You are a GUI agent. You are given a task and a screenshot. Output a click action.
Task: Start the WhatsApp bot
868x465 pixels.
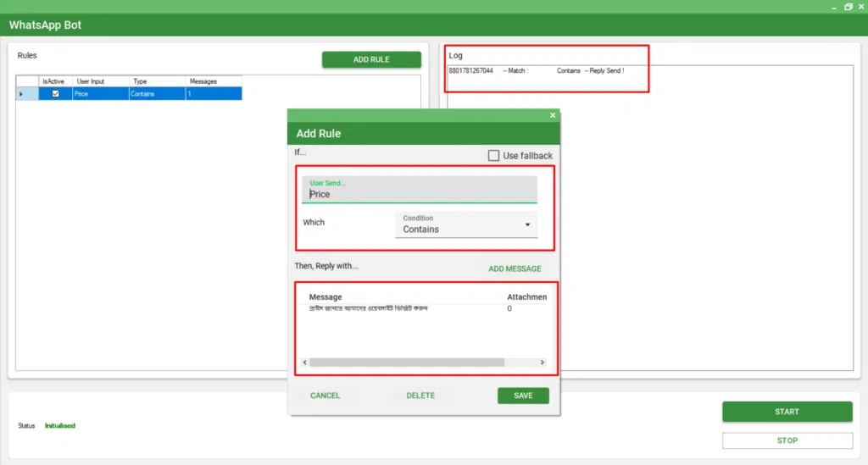tap(787, 412)
